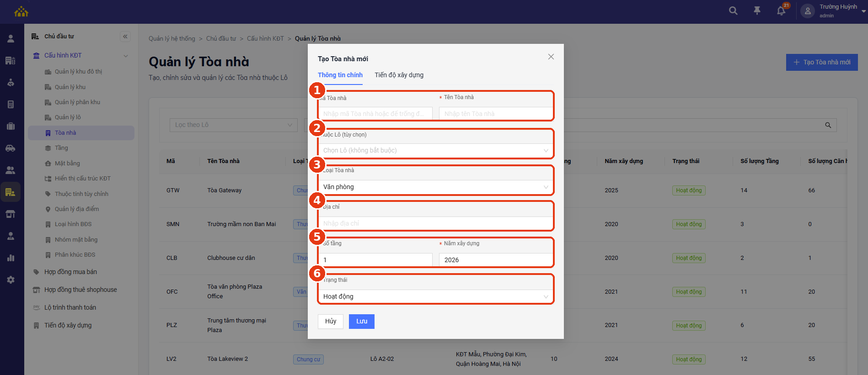Click the Tòa Lakeview 2 table cell

pos(227,359)
